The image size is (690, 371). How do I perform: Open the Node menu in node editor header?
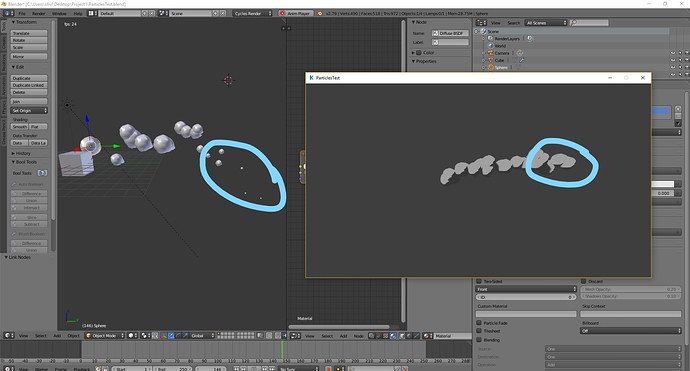tap(359, 336)
